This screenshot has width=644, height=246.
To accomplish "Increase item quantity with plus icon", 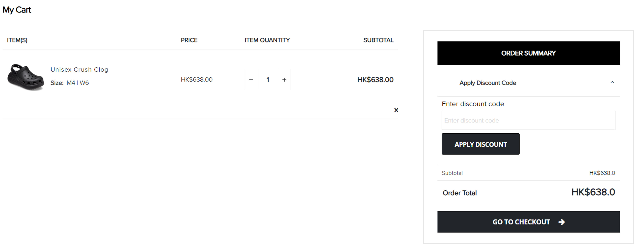I will pos(284,80).
